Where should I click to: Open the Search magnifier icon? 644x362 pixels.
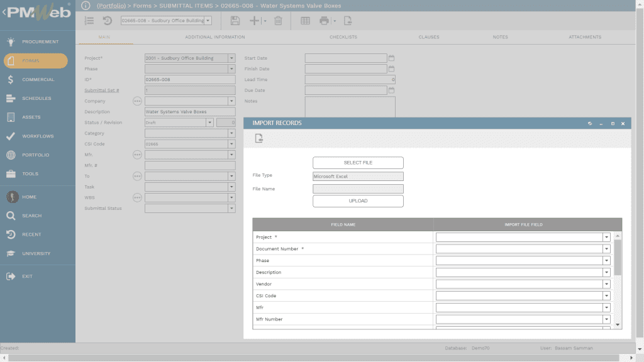11,216
